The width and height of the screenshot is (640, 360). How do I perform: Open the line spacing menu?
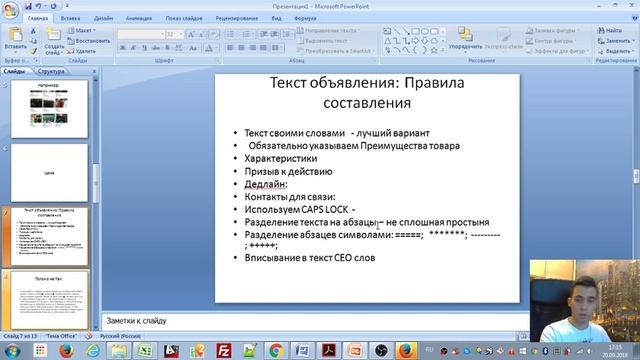(287, 35)
